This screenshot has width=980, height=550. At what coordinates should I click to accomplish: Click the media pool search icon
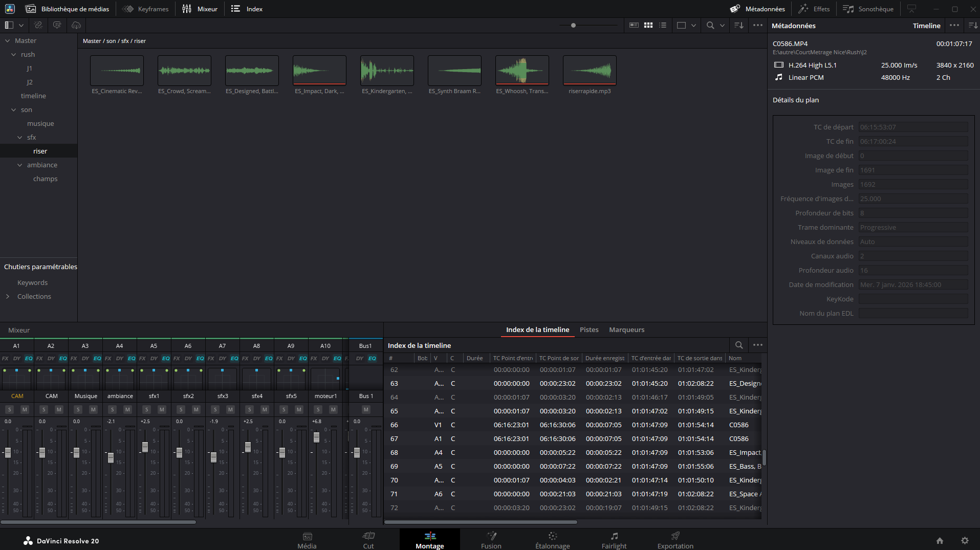click(710, 25)
